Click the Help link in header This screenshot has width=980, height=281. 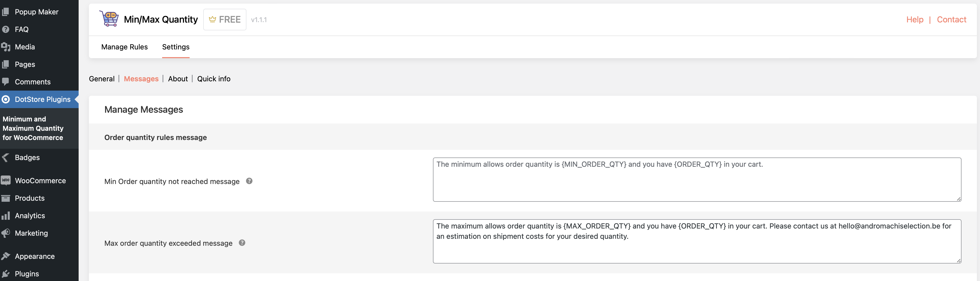pyautogui.click(x=914, y=19)
